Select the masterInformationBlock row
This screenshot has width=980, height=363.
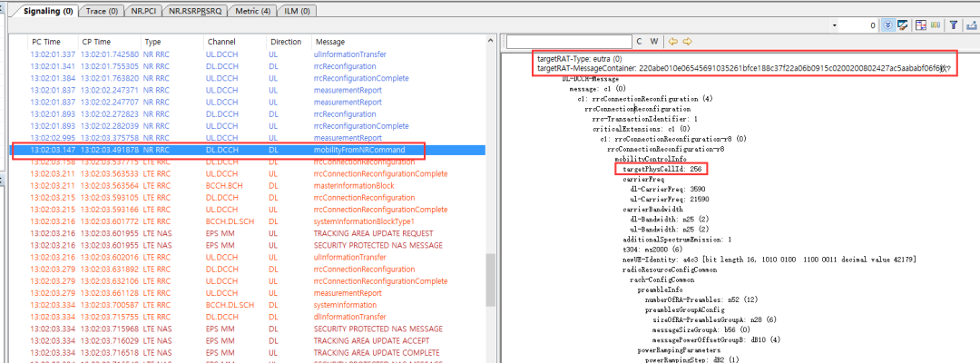(x=248, y=185)
